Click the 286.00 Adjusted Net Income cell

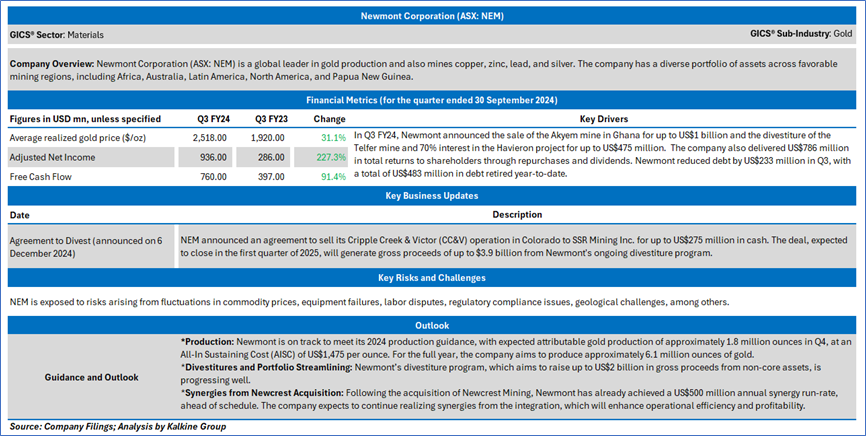point(262,157)
